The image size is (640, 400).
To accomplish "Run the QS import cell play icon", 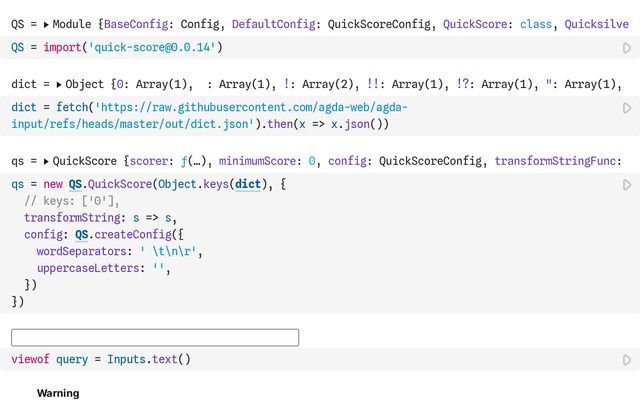I will click(x=627, y=47).
